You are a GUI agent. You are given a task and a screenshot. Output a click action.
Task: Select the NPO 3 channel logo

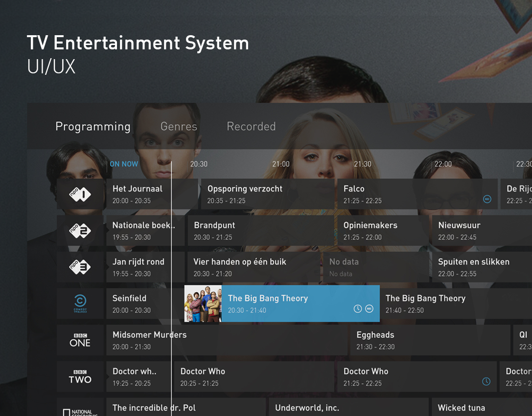[80, 267]
